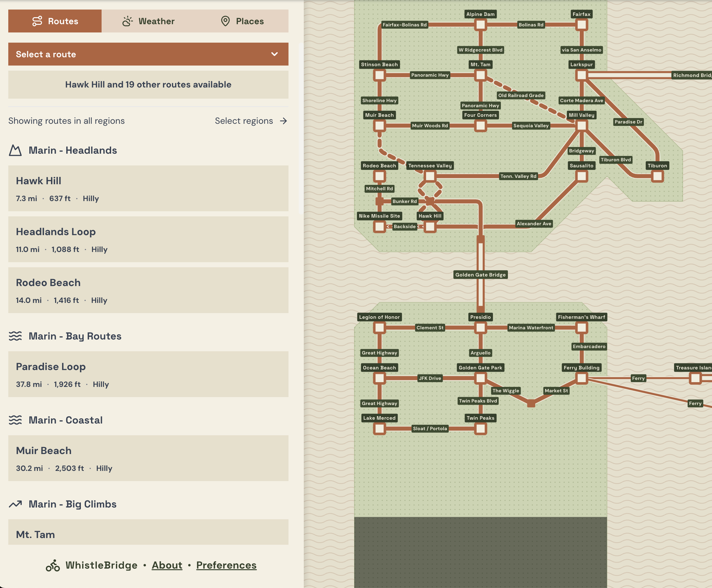Select the Sausalito station node
712x588 pixels.
(x=582, y=176)
